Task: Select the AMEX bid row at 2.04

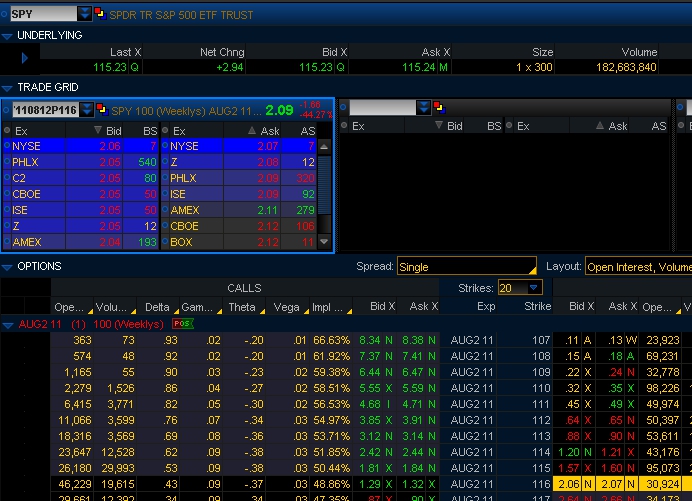Action: (81, 242)
